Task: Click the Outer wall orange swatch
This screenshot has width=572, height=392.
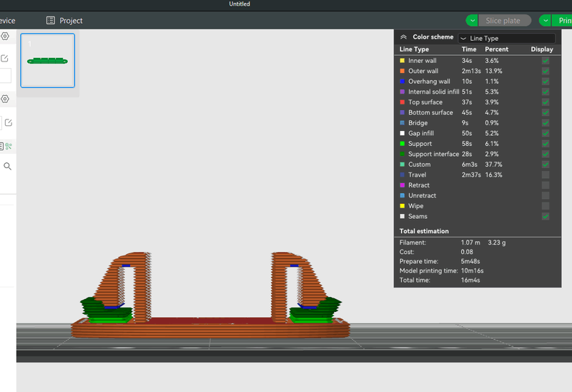Action: click(402, 71)
